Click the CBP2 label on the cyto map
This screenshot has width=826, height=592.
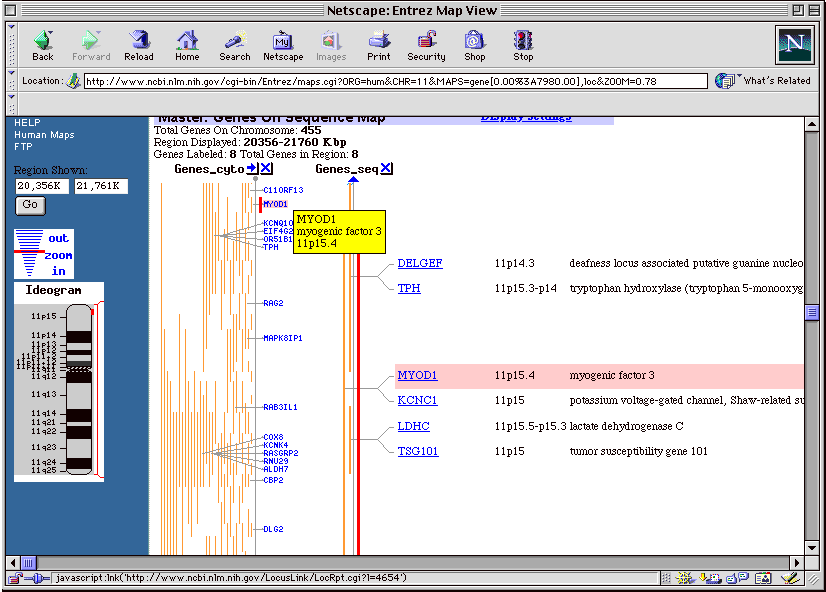(x=273, y=480)
